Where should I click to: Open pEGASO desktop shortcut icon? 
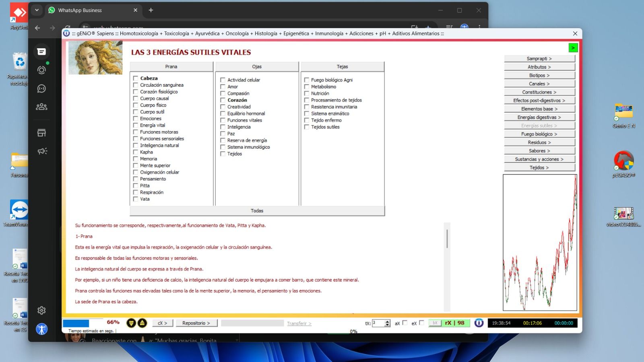(x=623, y=161)
